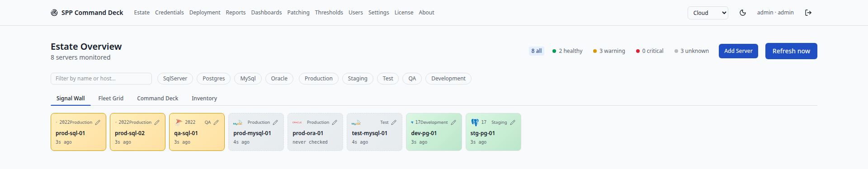This screenshot has width=868, height=169.
Task: Edit prod-mysql-01 via its pencil icon
Action: point(275,122)
